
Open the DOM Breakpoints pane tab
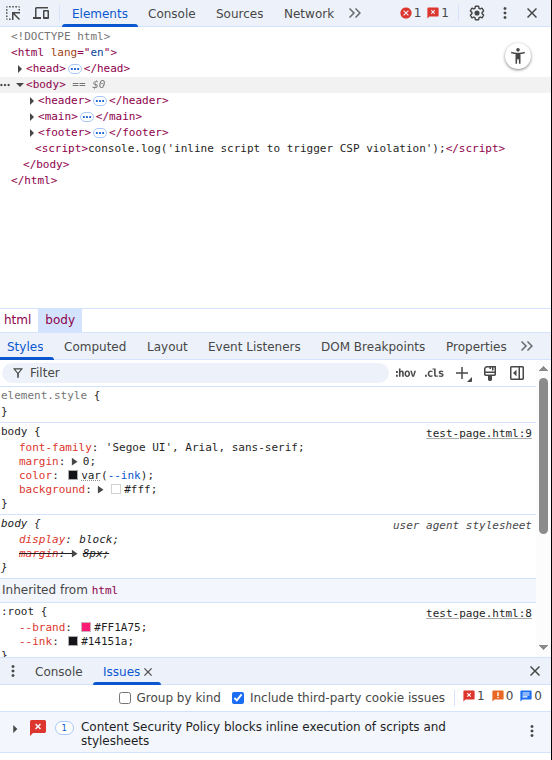pos(373,347)
